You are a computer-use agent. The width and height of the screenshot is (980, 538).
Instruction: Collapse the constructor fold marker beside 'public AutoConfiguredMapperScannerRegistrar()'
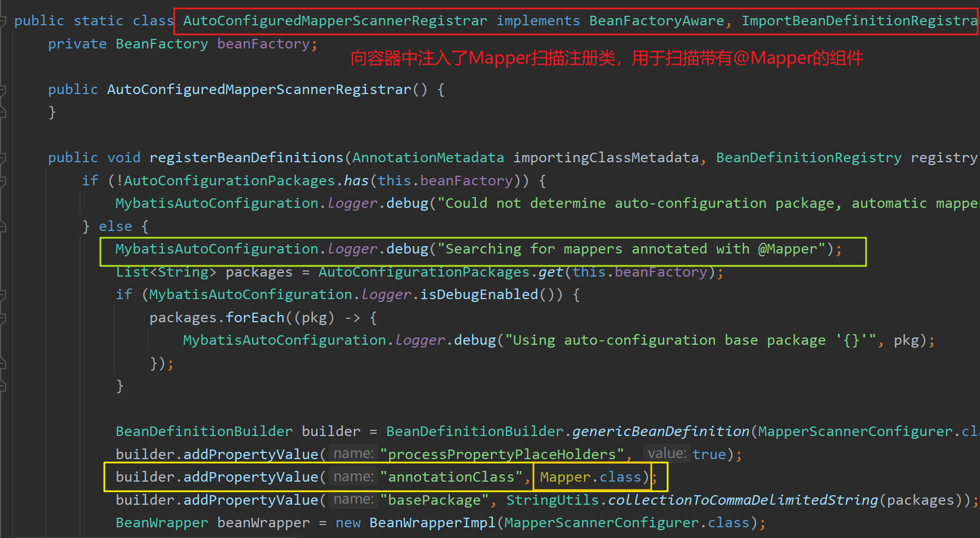(3, 90)
